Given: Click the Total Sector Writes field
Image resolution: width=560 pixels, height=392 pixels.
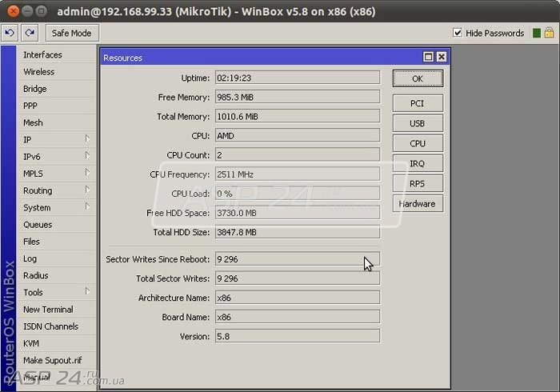Looking at the screenshot, I should point(298,278).
